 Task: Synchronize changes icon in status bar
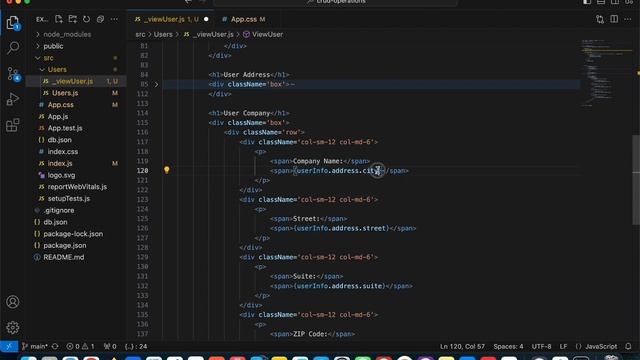tap(55, 347)
